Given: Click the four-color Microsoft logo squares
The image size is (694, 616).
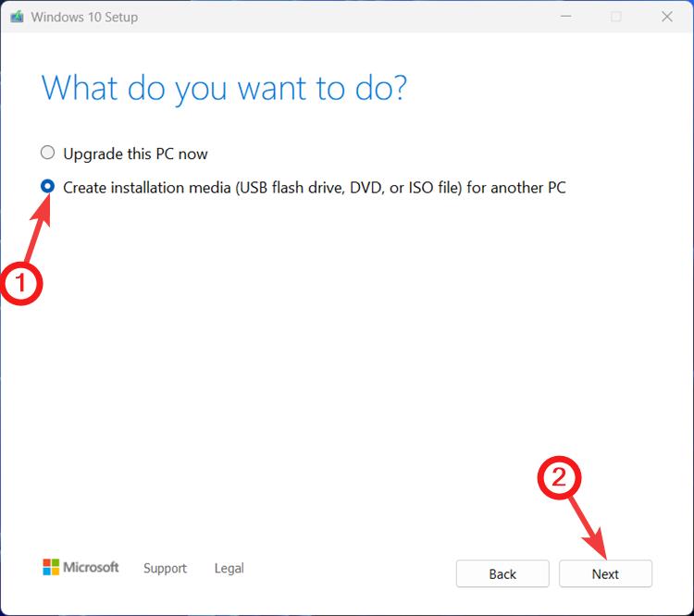Looking at the screenshot, I should tap(50, 567).
